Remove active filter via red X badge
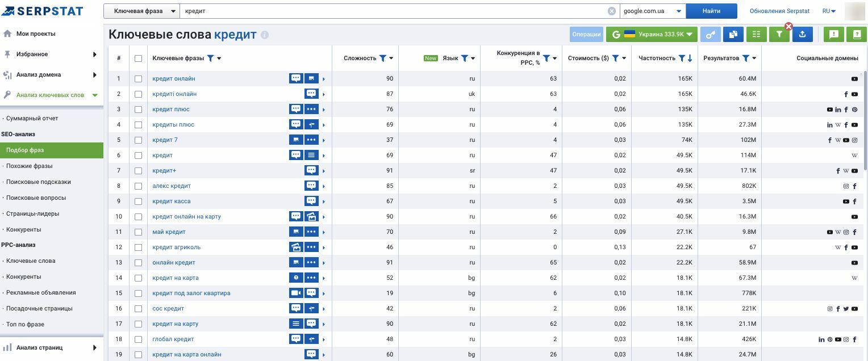Viewport: 868px width, 361px height. coord(788,26)
